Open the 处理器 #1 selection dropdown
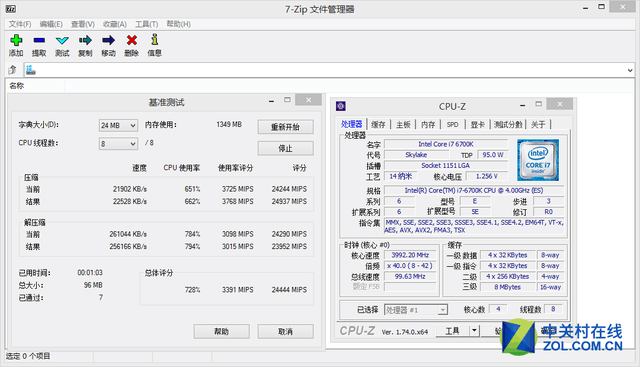Viewport: 640px width, 367px height. point(416,310)
